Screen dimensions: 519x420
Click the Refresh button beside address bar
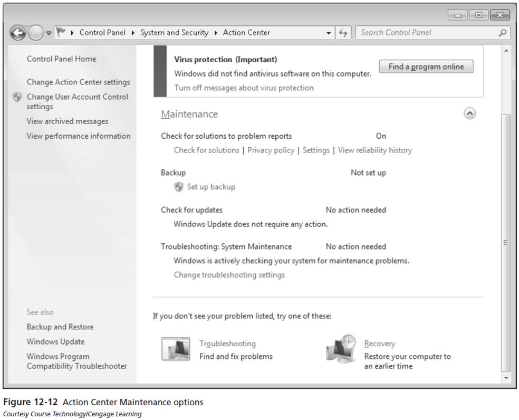[x=343, y=33]
